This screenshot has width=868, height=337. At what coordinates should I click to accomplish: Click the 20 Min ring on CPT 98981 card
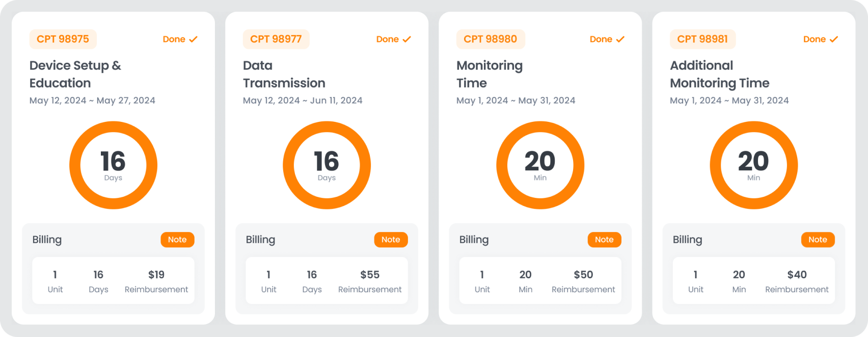pos(753,165)
